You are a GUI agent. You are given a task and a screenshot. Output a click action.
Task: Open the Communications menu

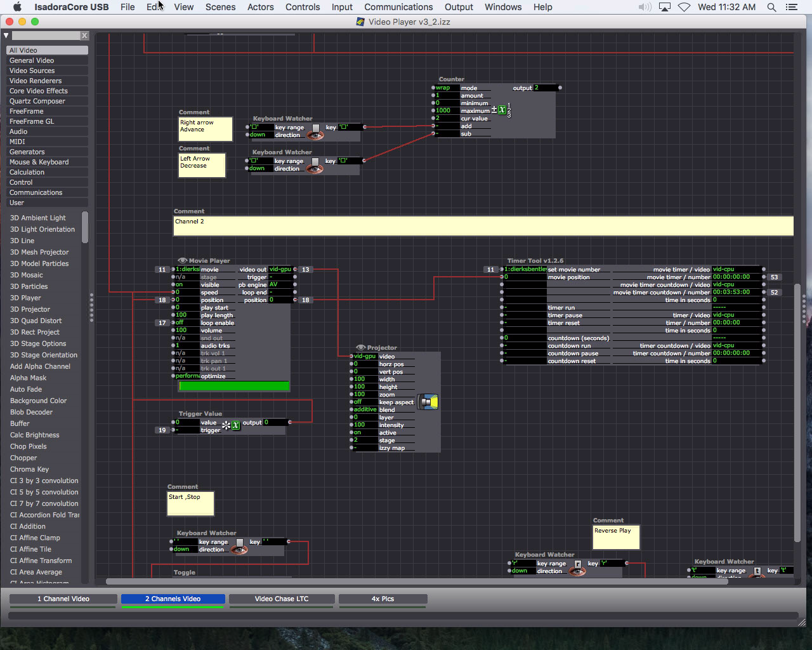pyautogui.click(x=398, y=7)
